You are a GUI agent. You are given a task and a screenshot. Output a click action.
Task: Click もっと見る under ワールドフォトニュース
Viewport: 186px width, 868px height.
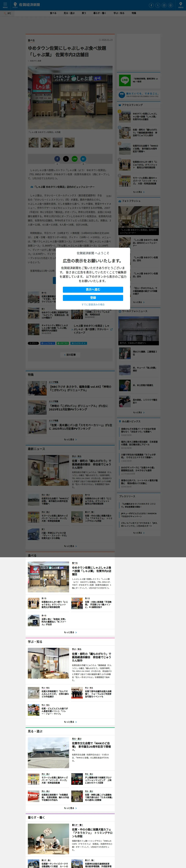pos(139,412)
